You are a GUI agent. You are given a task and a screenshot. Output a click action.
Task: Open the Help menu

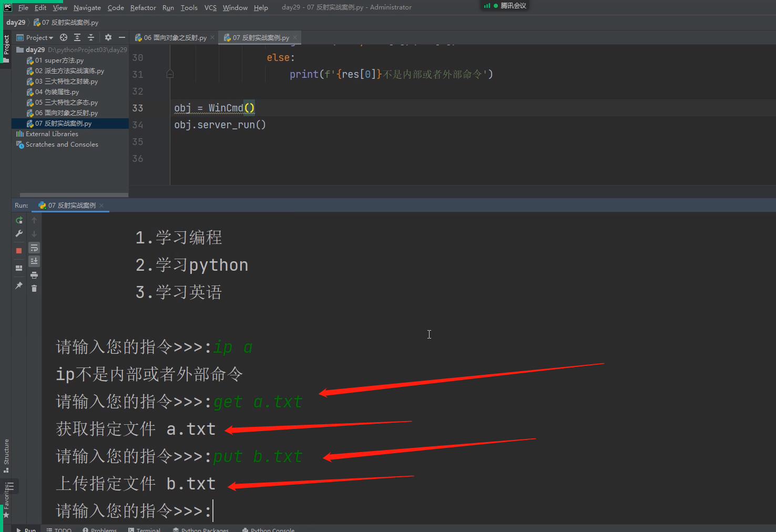pyautogui.click(x=261, y=7)
